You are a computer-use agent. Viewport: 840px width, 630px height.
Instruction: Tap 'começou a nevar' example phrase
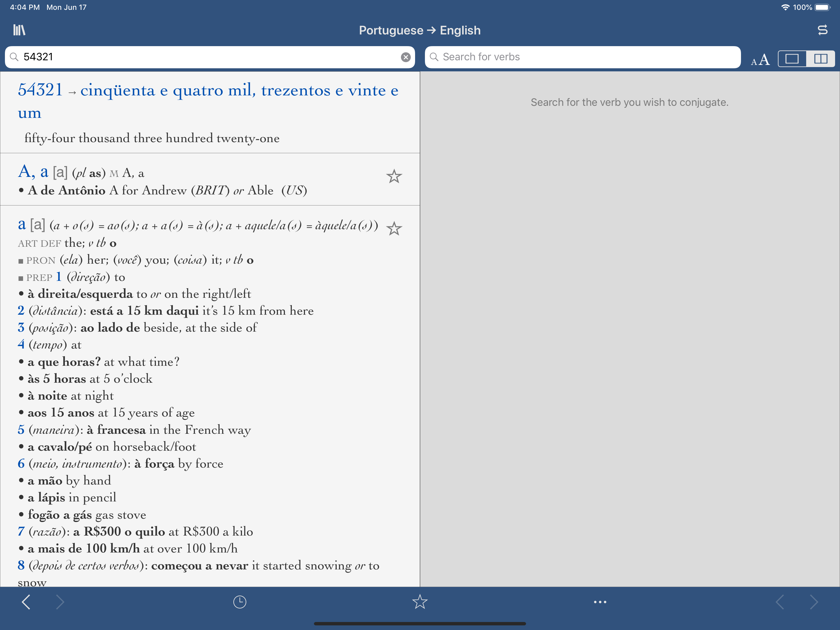[200, 566]
